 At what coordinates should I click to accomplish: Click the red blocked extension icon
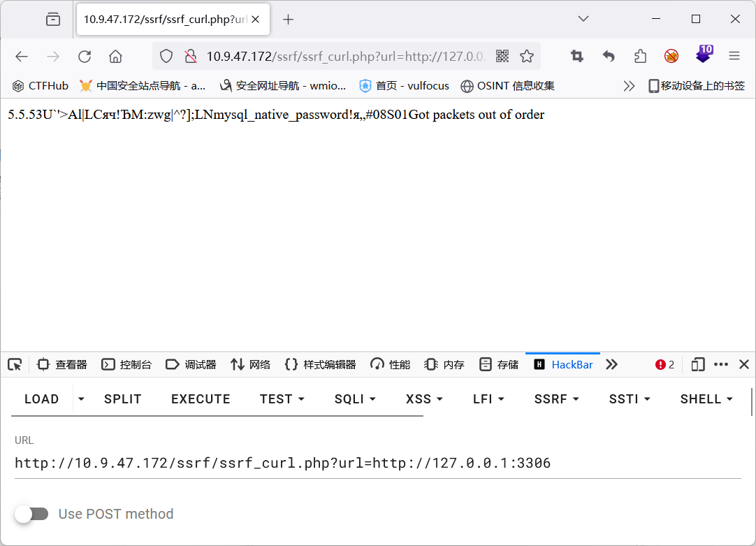coord(671,57)
